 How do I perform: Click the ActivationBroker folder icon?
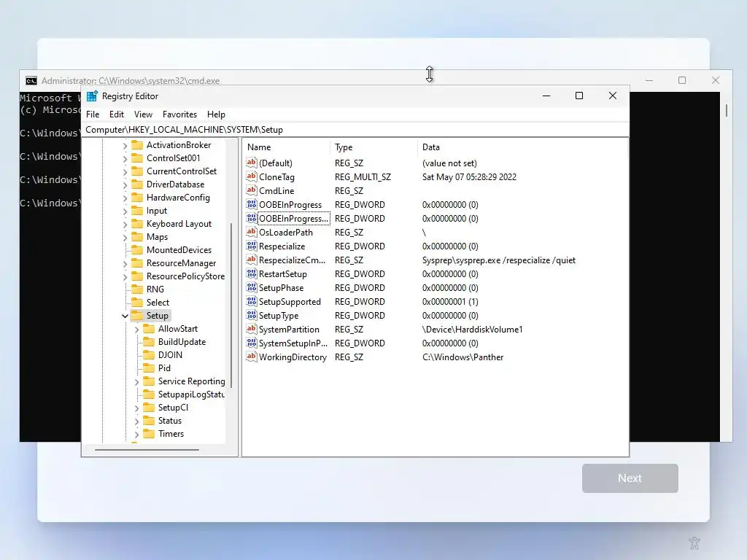pos(137,145)
